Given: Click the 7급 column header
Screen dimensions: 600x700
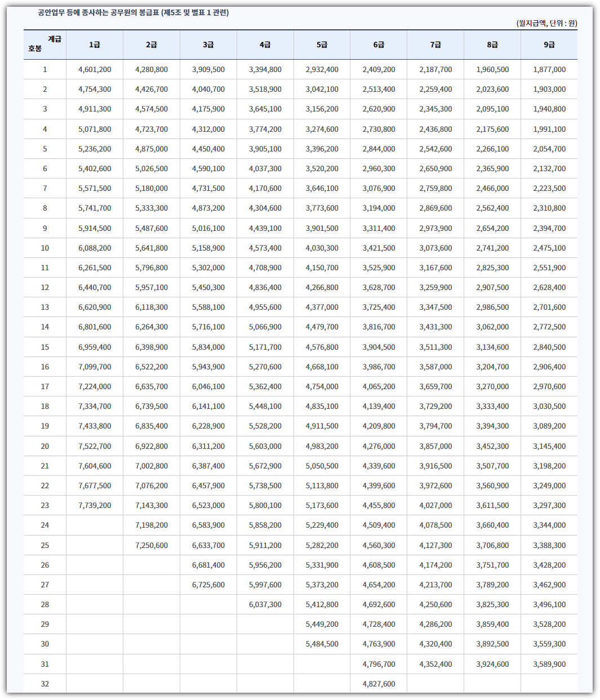Looking at the screenshot, I should (435, 45).
